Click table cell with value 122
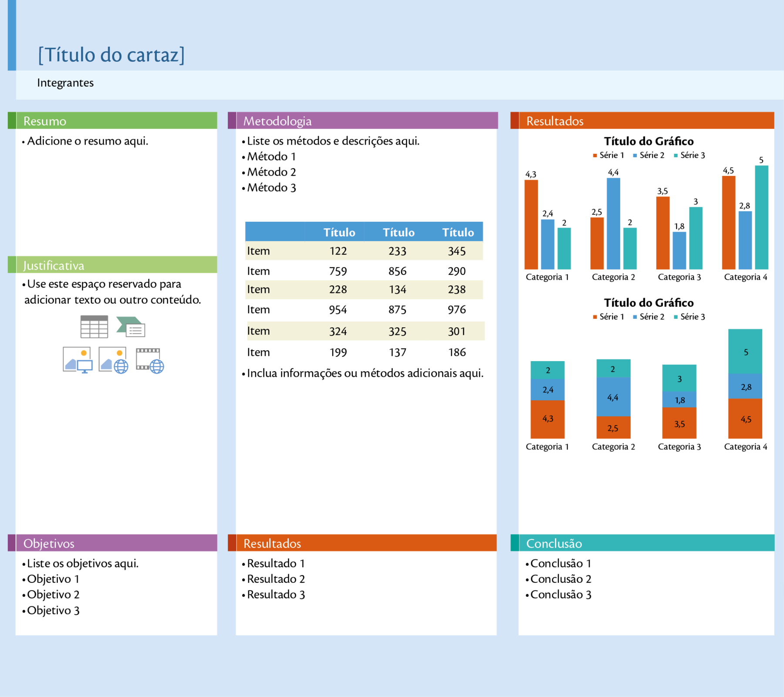Viewport: 784px width, 697px height. pyautogui.click(x=338, y=251)
